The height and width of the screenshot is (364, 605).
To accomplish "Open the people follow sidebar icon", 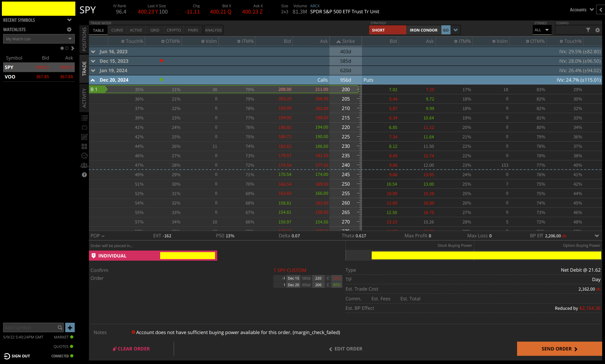I will click(84, 165).
